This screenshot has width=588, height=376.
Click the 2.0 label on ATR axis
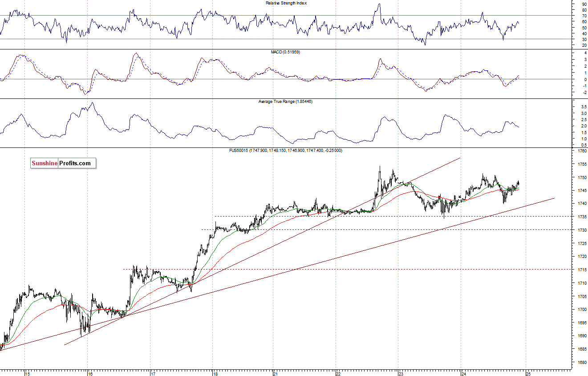[x=584, y=126]
